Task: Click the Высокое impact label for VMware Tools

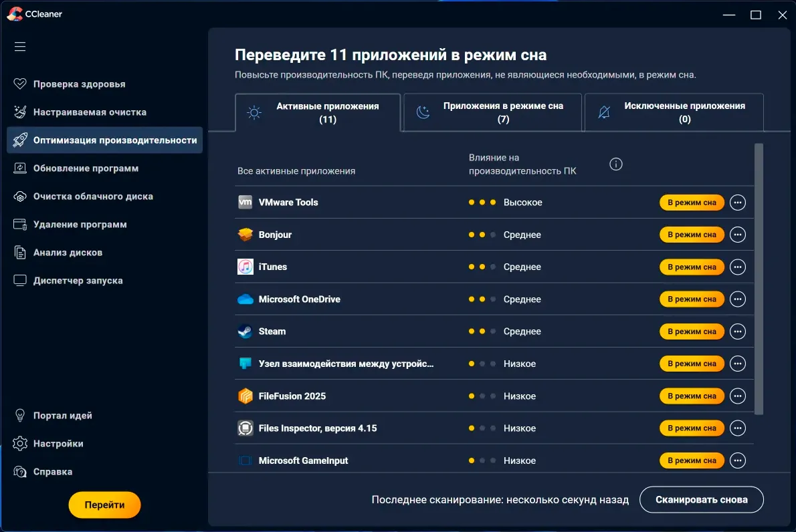Action: point(523,203)
